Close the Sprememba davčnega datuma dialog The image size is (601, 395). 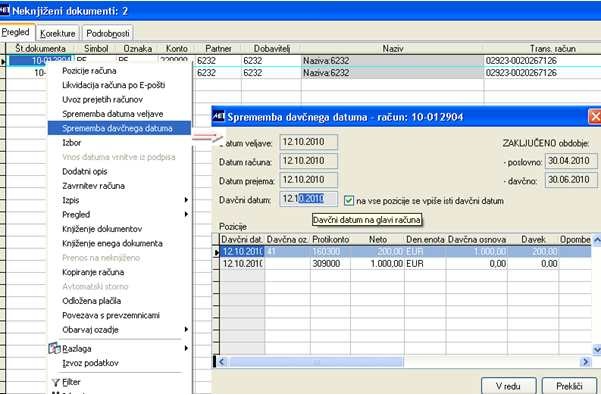[595, 116]
